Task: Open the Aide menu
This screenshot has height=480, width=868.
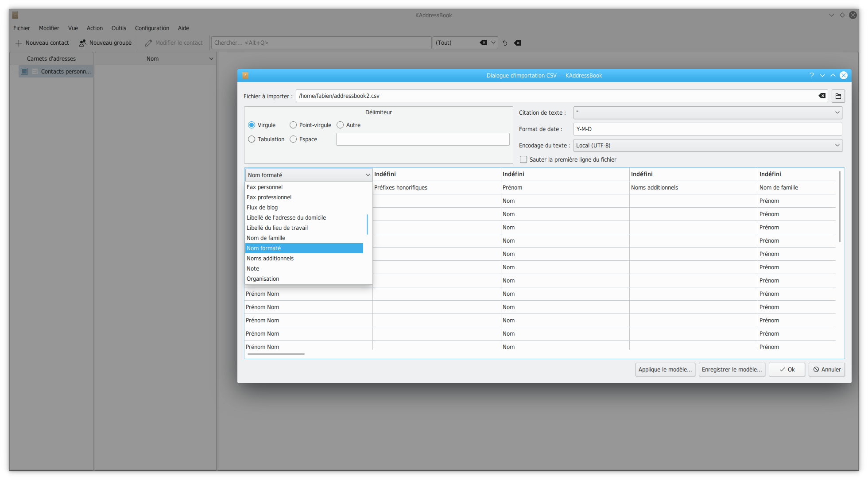Action: (x=183, y=28)
